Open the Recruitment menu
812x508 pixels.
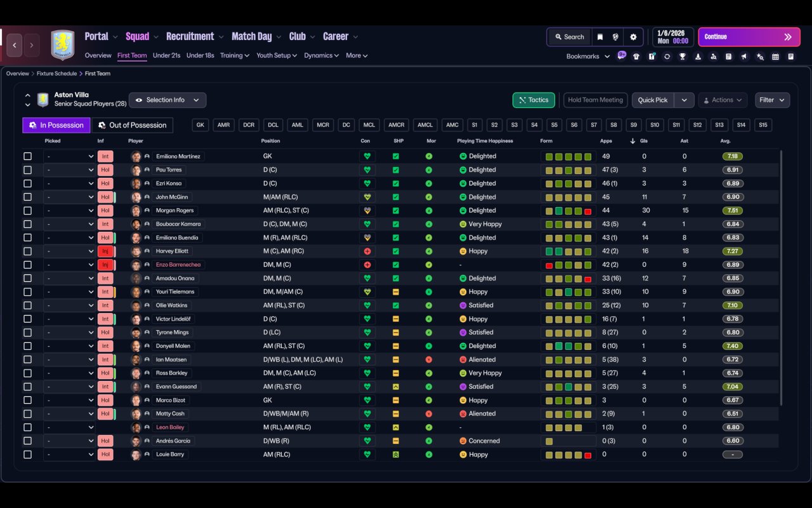[x=195, y=36]
